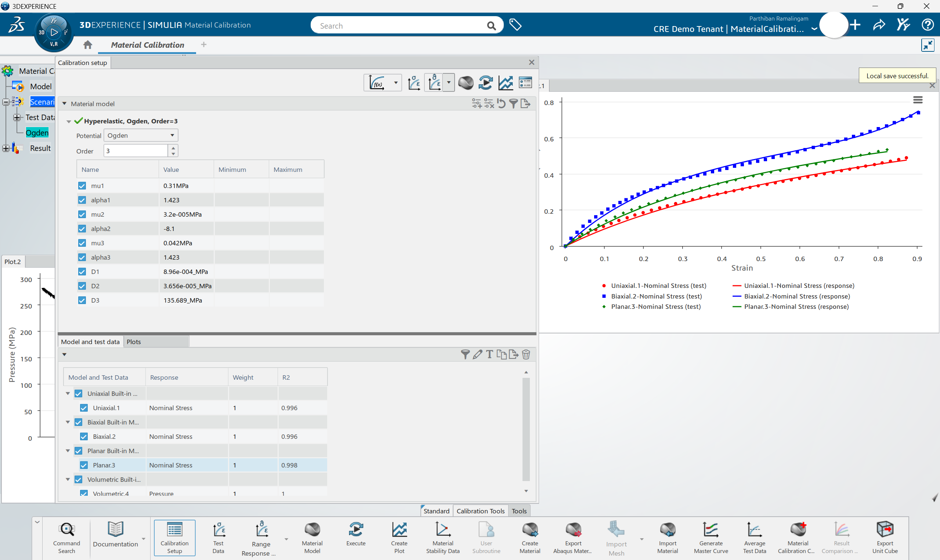Collapse Planar Built-in group
The height and width of the screenshot is (560, 940).
point(68,451)
